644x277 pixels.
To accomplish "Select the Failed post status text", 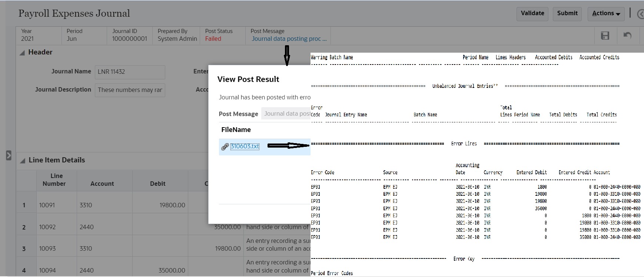I will (213, 39).
